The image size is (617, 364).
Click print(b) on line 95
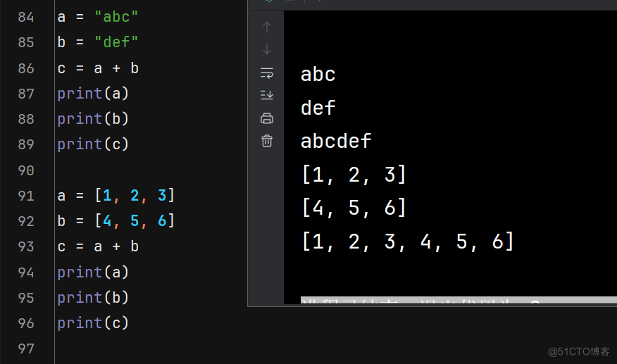93,298
